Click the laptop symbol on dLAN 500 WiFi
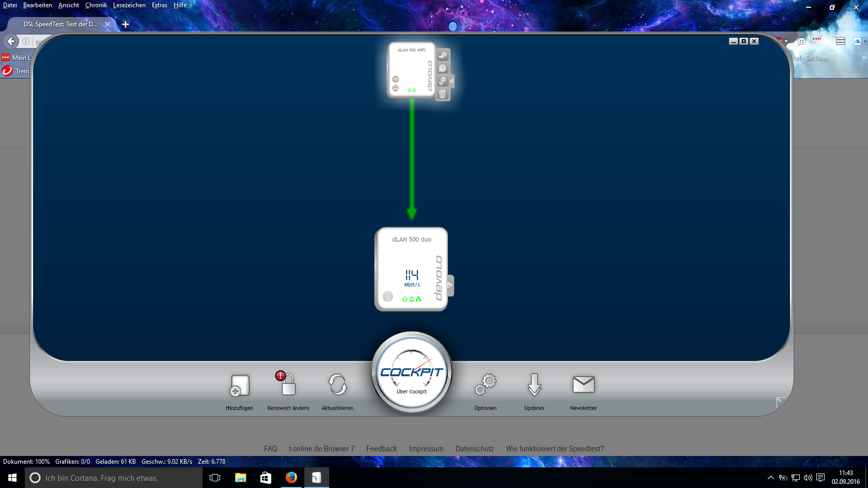 point(395,88)
